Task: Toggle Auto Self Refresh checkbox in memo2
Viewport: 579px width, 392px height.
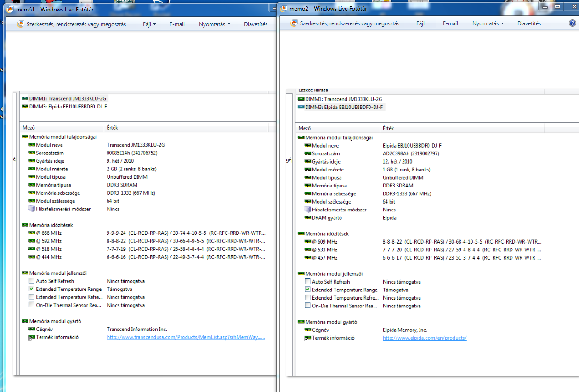Action: click(x=307, y=282)
